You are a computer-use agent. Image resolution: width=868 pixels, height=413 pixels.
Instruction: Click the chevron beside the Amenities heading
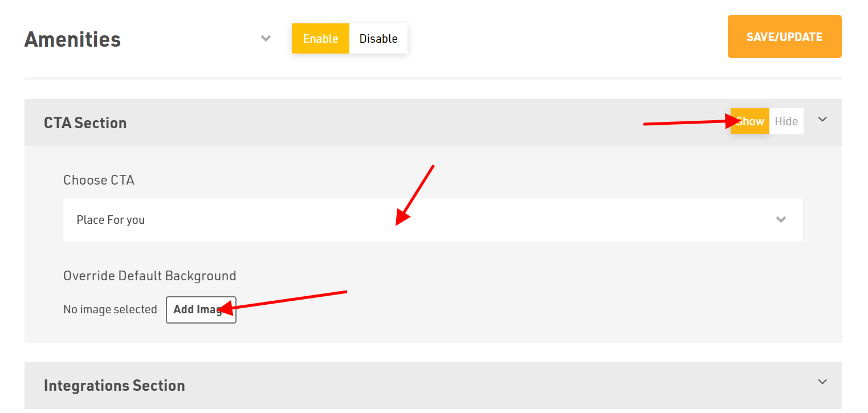point(266,39)
